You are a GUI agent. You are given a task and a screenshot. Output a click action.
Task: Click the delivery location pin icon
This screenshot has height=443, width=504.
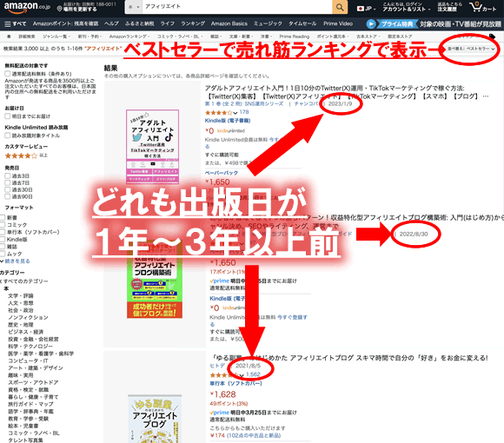point(59,9)
